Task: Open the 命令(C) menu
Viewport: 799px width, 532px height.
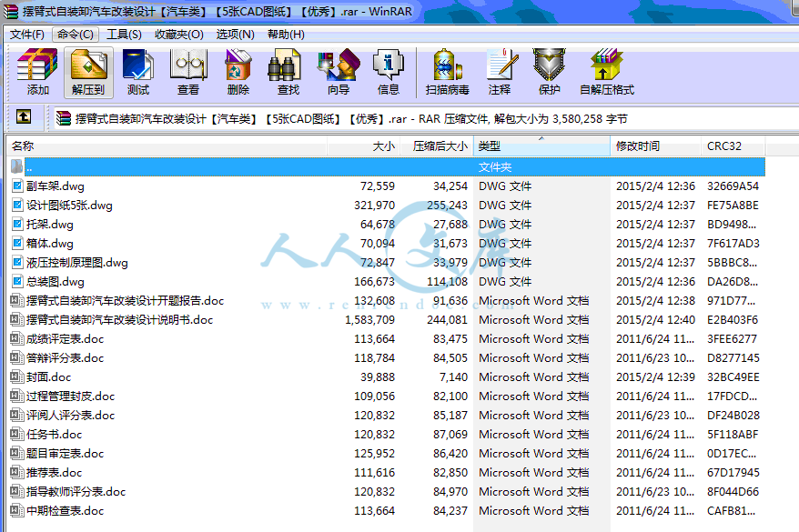Action: (75, 35)
